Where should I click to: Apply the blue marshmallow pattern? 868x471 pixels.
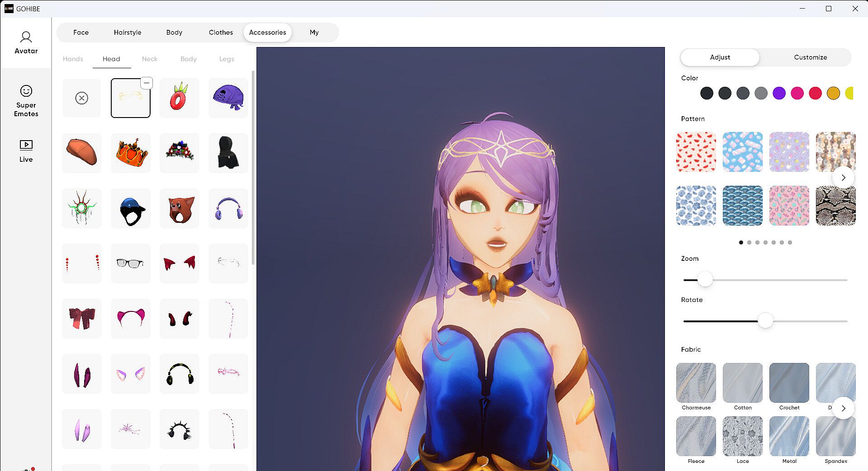(x=743, y=152)
